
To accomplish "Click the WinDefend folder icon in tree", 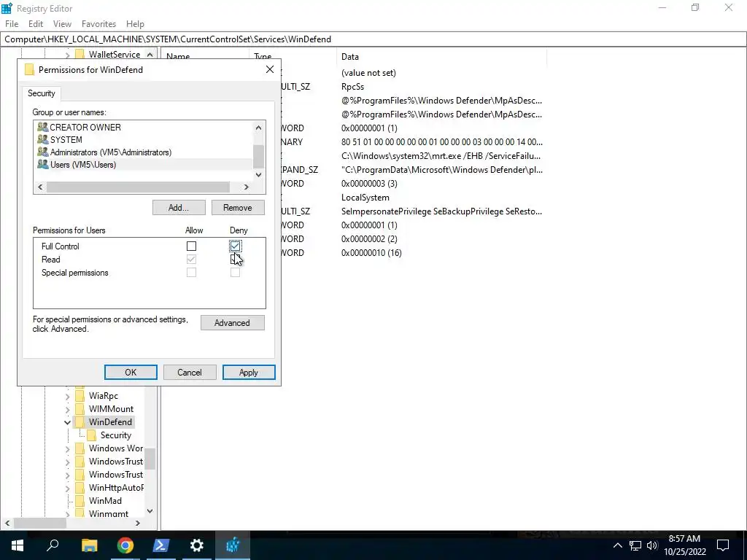I will [80, 422].
